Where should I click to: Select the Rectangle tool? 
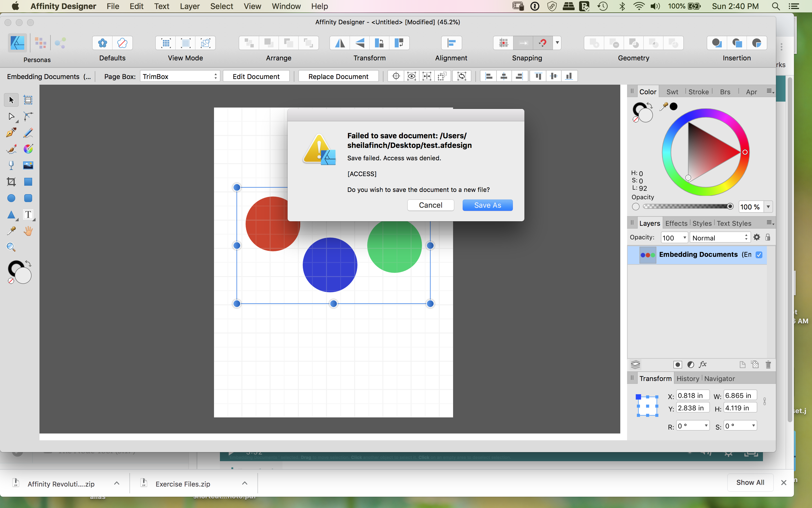coord(28,182)
